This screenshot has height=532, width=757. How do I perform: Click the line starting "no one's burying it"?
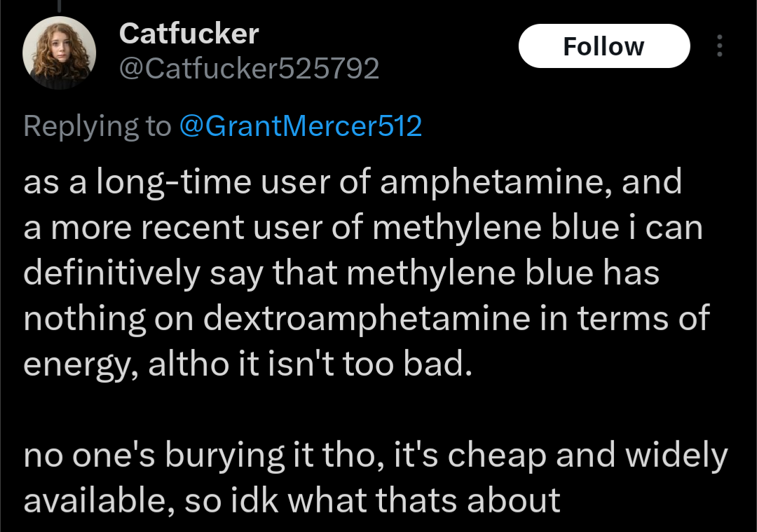[x=376, y=456]
